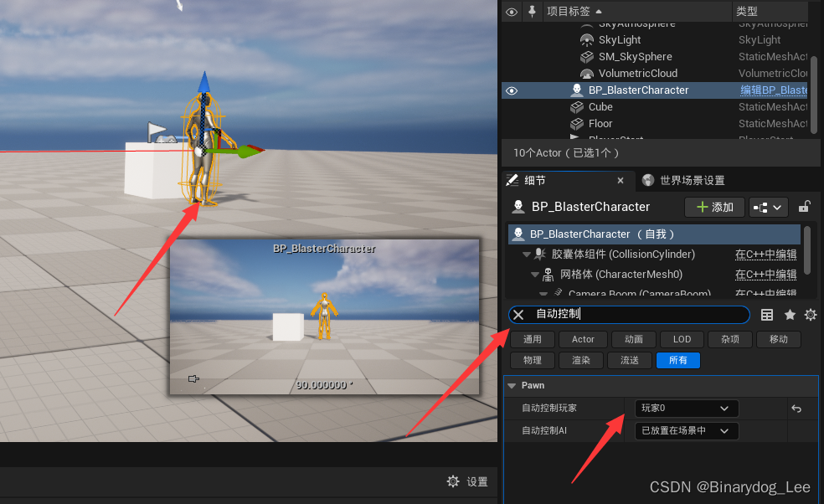Select the 流送 filter button

pyautogui.click(x=630, y=361)
